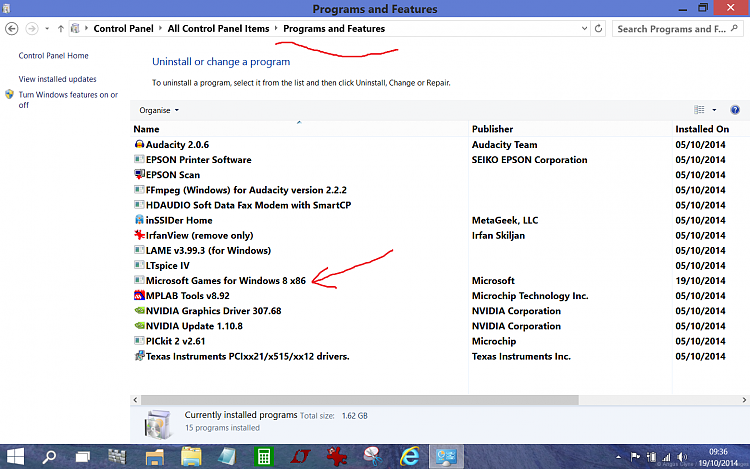Open the All Control Panel Items breadcrumb
The image size is (750, 469).
(x=218, y=29)
